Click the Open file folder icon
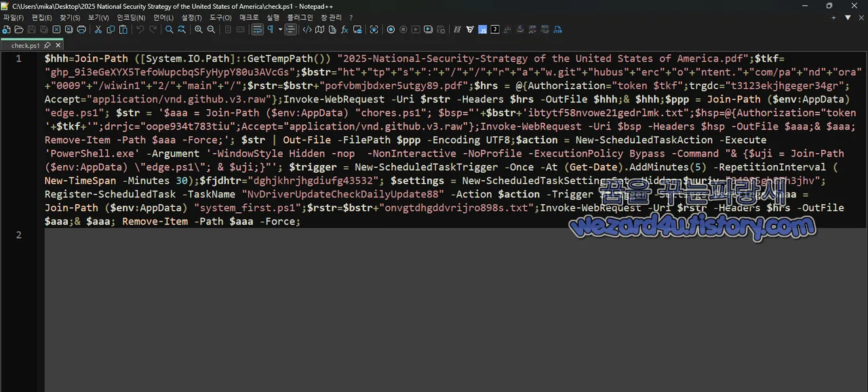 pos(19,30)
